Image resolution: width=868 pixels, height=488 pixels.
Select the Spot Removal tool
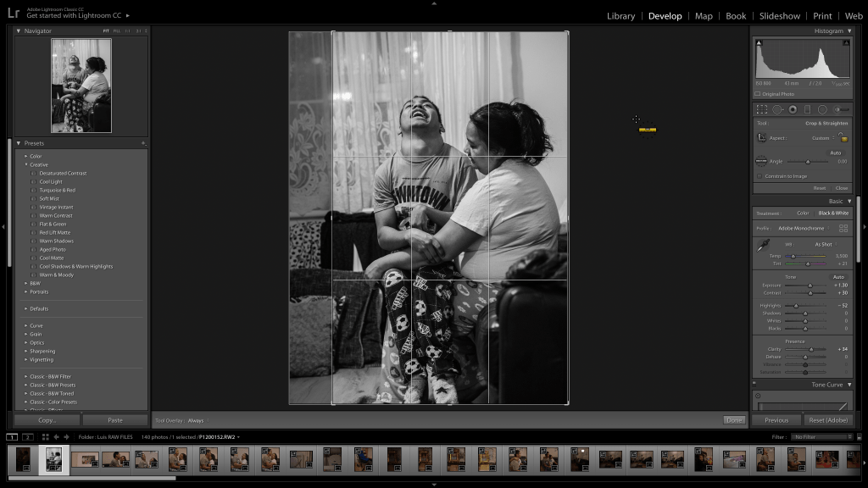(x=777, y=109)
